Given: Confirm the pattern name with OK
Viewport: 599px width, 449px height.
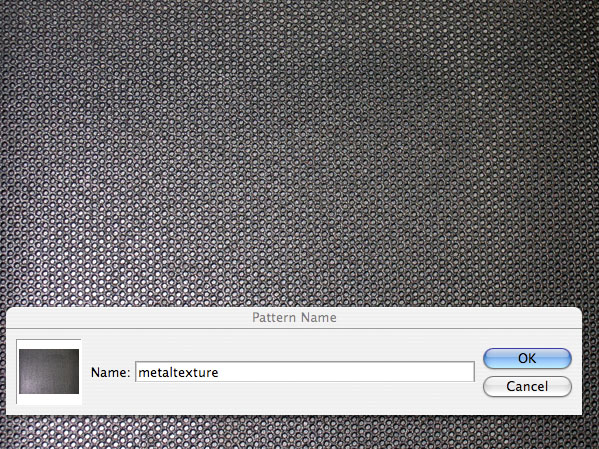Looking at the screenshot, I should point(527,358).
